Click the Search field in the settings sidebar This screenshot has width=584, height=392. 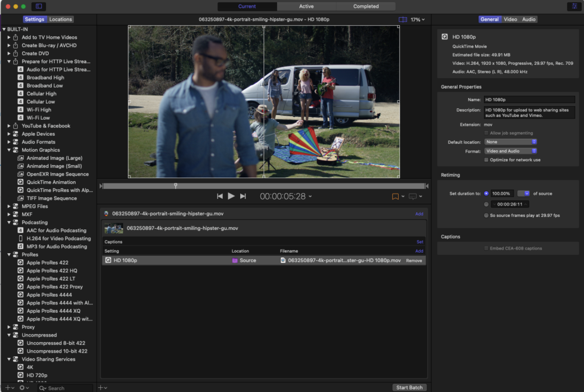click(x=65, y=388)
